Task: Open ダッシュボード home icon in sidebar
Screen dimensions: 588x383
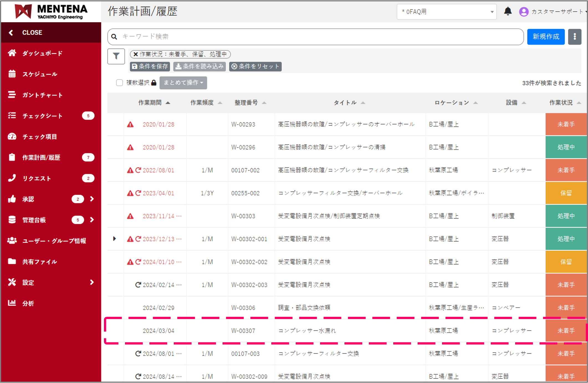Action: (x=12, y=53)
